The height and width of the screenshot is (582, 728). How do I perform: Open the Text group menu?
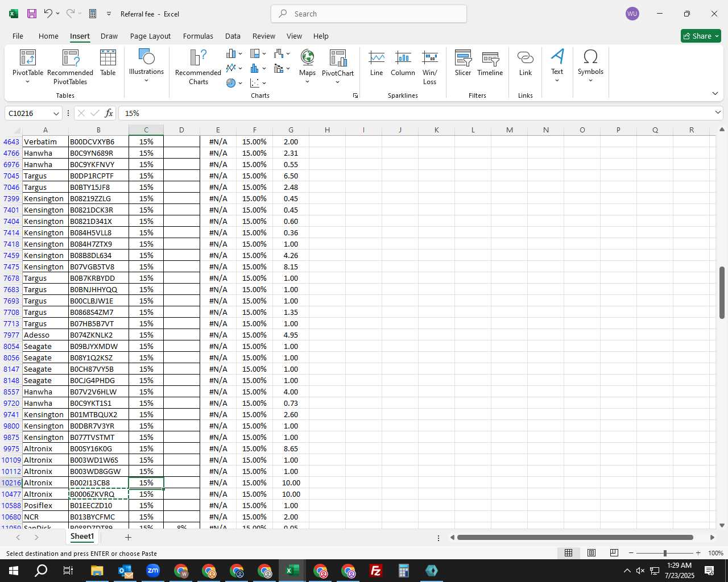click(557, 66)
